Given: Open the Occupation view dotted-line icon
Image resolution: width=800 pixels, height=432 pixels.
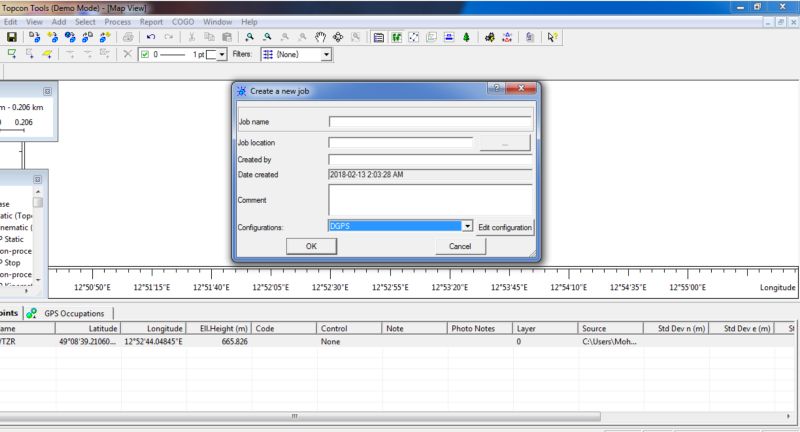Looking at the screenshot, I should pyautogui.click(x=414, y=37).
